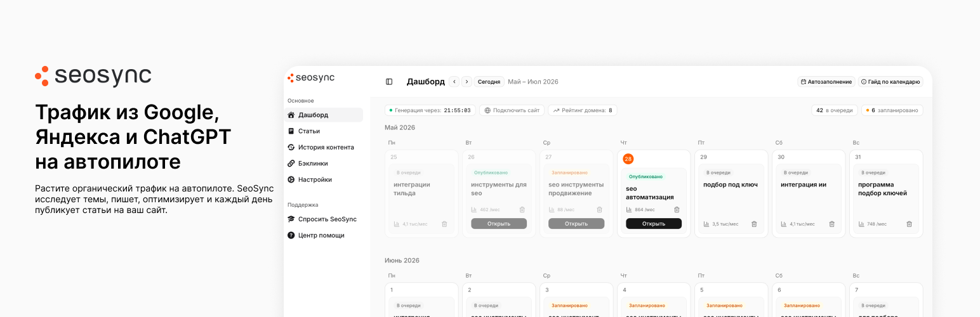Viewport: 980px width, 317px height.
Task: Delete 'seo инструменты продвижение' card via trash icon
Action: pos(599,210)
